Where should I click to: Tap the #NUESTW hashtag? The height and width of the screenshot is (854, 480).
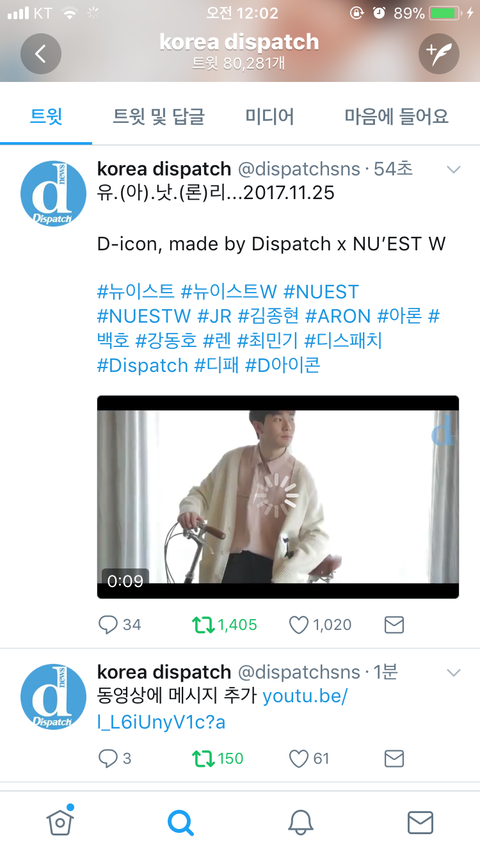pyautogui.click(x=144, y=316)
